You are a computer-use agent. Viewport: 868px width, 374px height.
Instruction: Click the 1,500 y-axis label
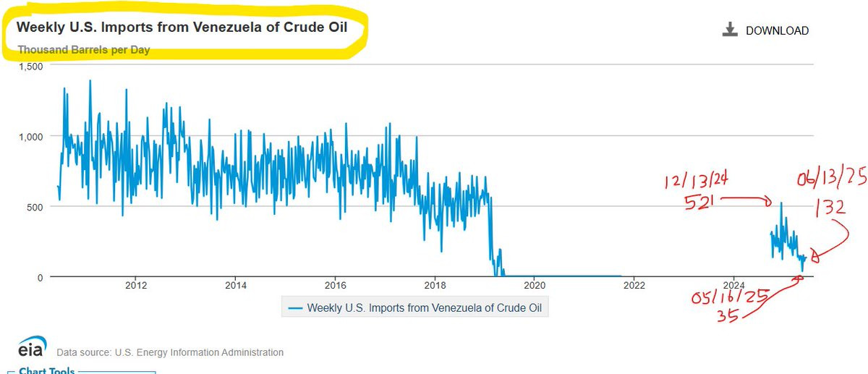(x=30, y=66)
